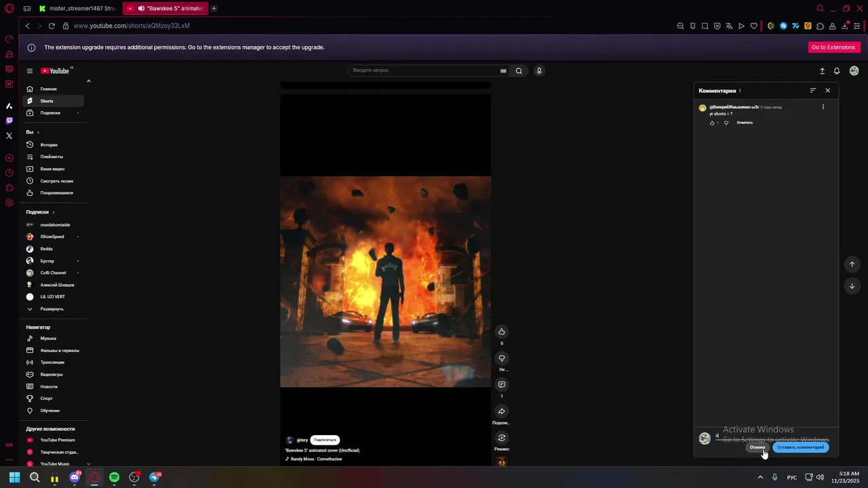Open the YouTube account avatar menu

coord(854,70)
